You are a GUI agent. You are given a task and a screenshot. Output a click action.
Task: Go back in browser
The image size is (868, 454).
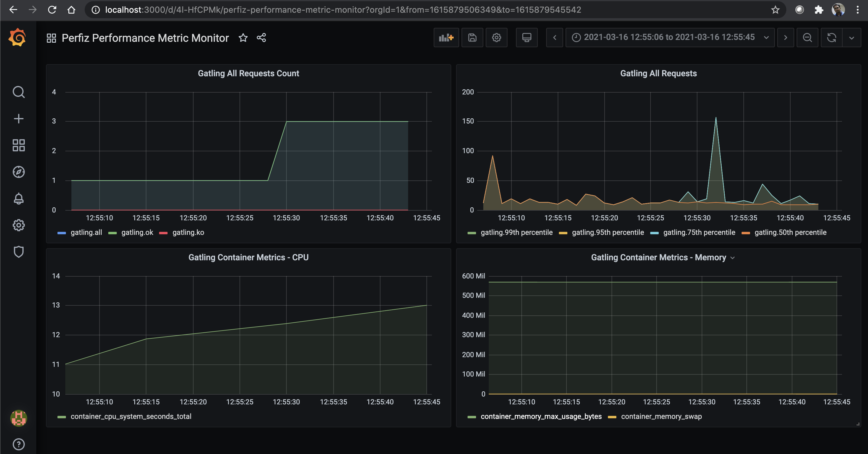coord(13,10)
